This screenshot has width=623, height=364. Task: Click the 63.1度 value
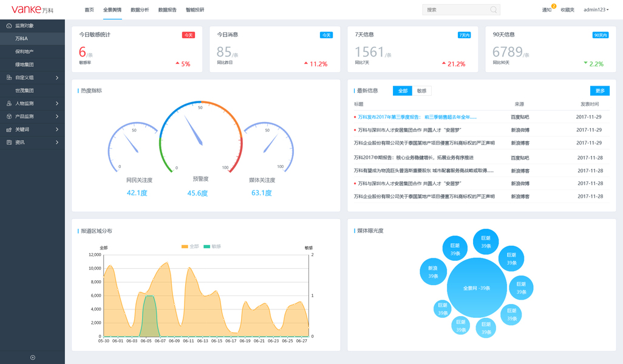pyautogui.click(x=262, y=193)
